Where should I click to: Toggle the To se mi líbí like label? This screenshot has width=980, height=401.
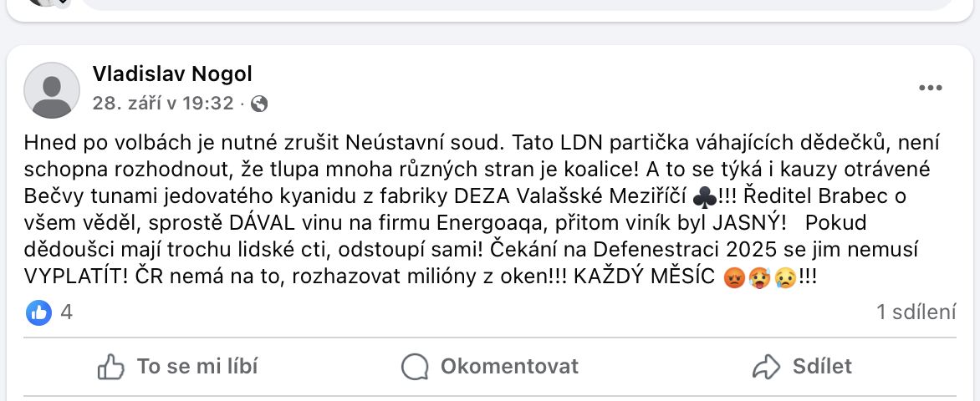197,366
